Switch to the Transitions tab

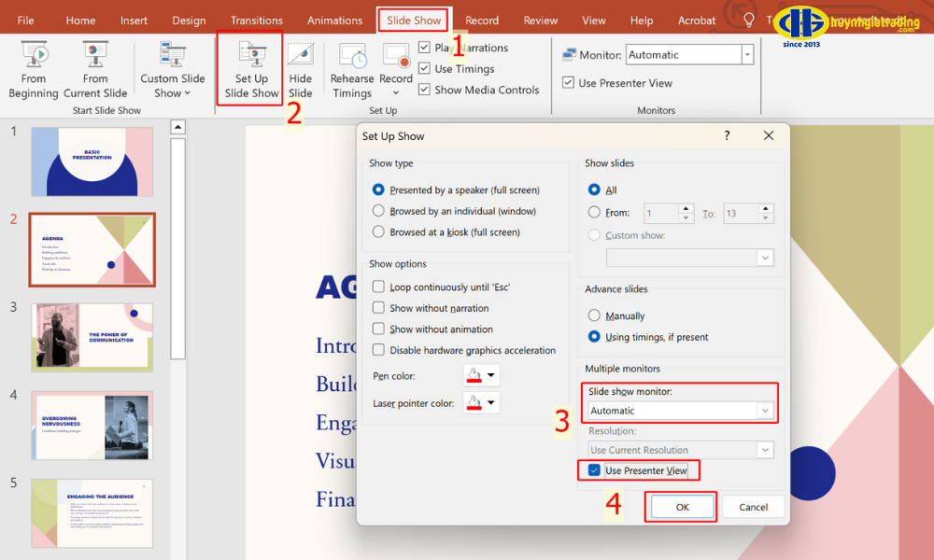click(x=256, y=21)
